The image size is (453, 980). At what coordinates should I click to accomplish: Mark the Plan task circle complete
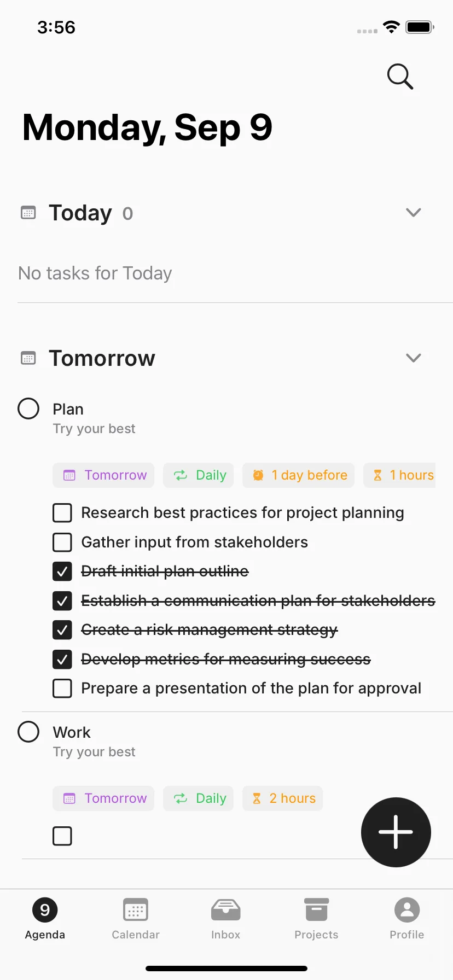[28, 409]
